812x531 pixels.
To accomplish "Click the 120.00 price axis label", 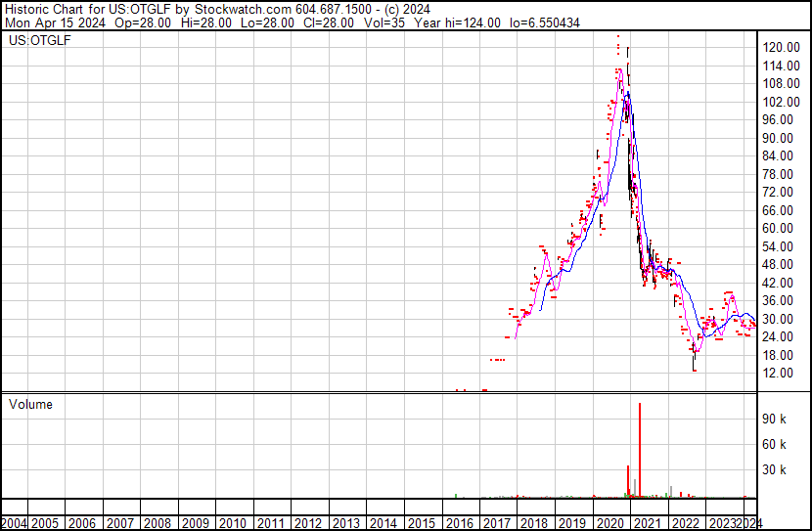I will coord(782,47).
